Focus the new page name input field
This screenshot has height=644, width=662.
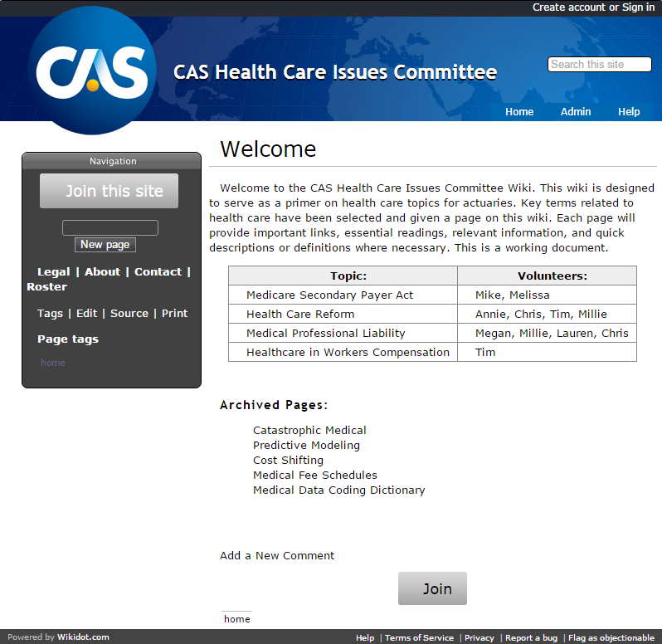(x=110, y=227)
